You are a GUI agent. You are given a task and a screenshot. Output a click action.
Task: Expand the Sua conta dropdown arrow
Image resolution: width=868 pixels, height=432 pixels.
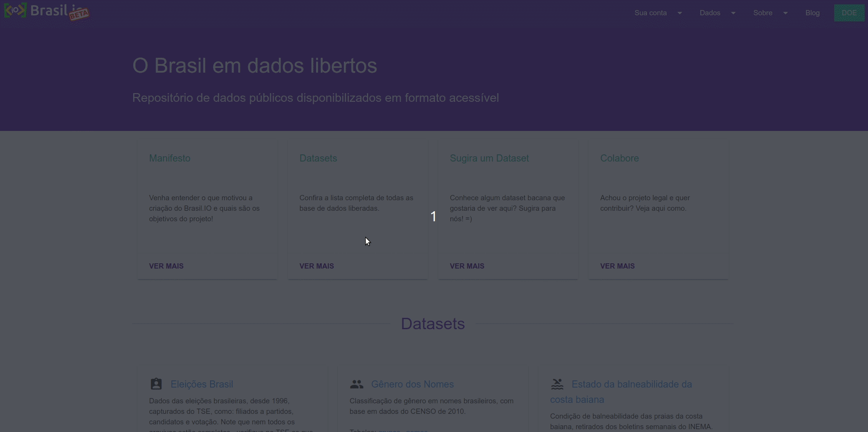(x=680, y=13)
